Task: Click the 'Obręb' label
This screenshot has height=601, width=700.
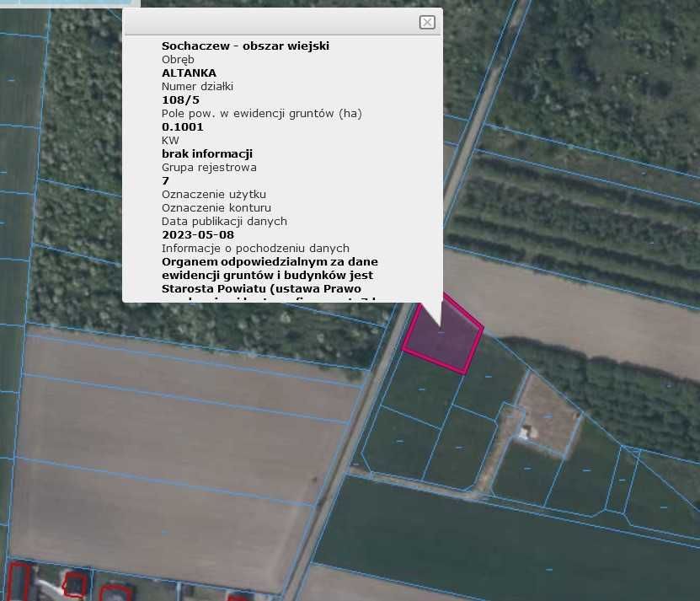Action: (x=178, y=60)
